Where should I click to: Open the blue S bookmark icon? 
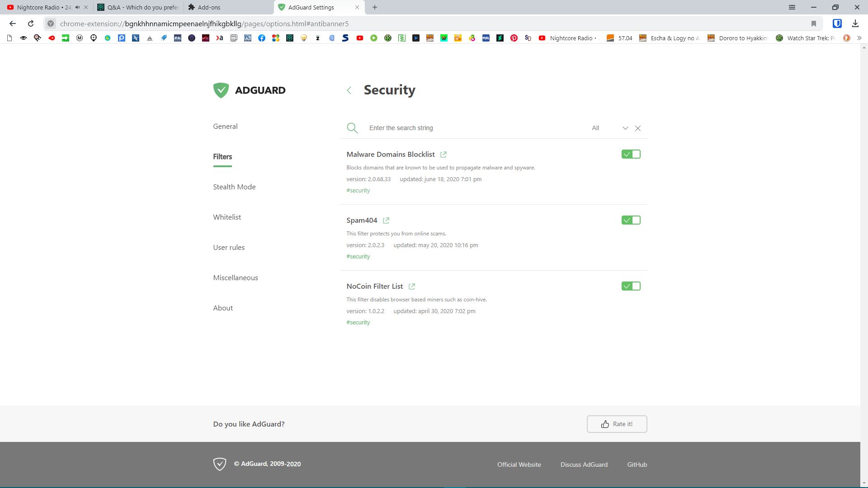pos(346,38)
